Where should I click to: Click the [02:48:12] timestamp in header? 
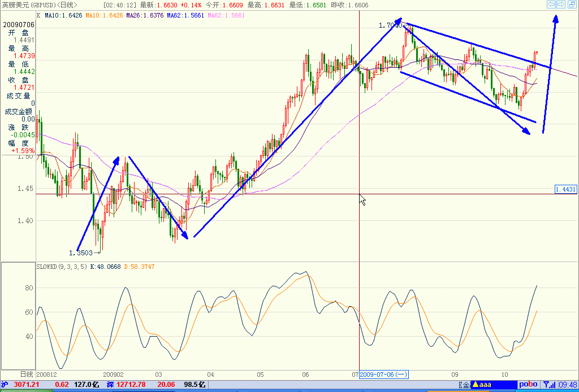pos(120,5)
